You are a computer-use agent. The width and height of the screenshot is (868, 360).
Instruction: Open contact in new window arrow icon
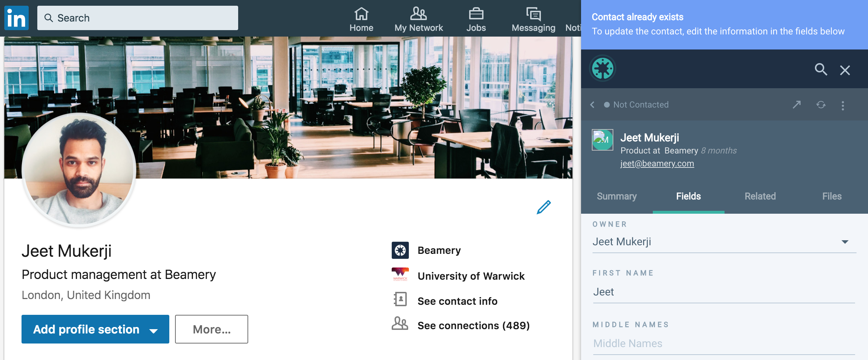pyautogui.click(x=797, y=104)
